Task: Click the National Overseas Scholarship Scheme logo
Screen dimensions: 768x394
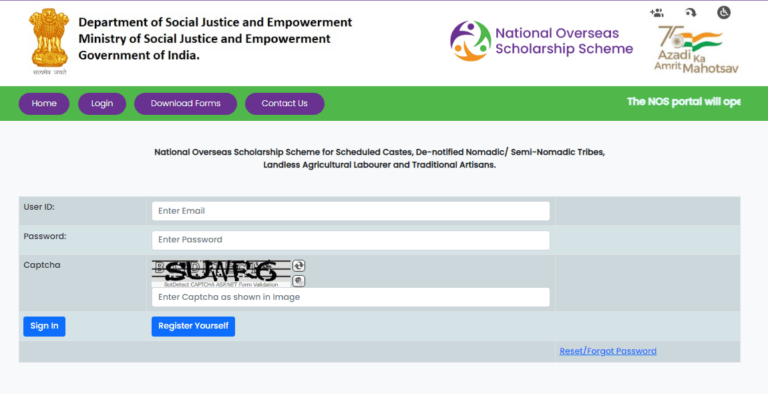Action: coord(541,41)
